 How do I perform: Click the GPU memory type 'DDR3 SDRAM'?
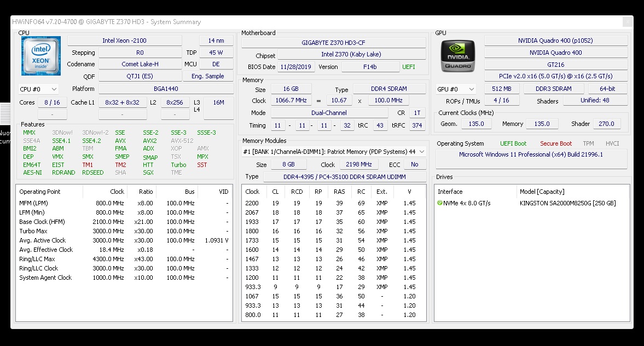pos(553,89)
